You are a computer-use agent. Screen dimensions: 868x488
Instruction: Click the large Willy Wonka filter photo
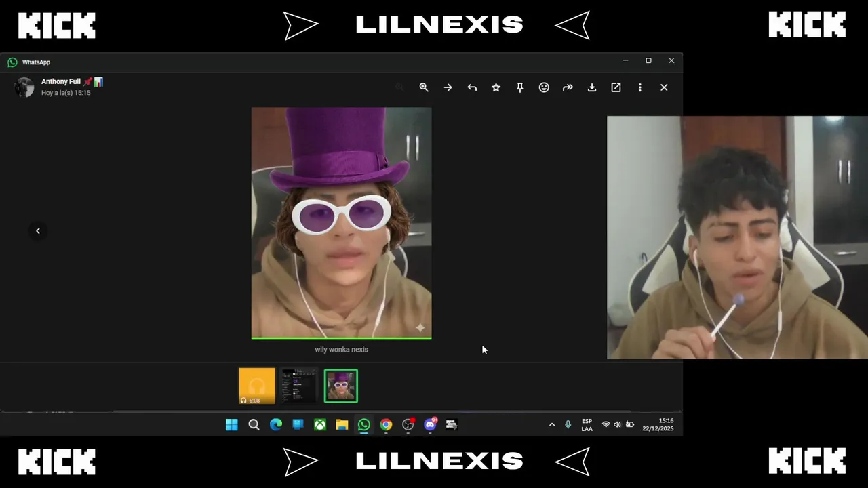pyautogui.click(x=341, y=223)
